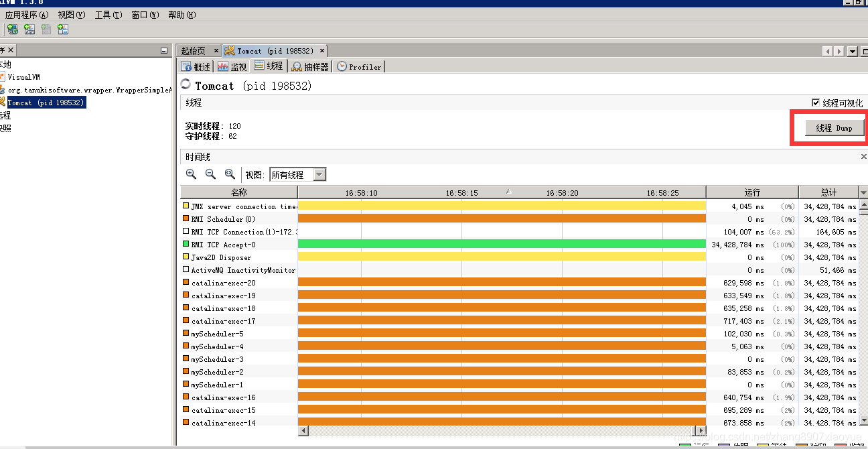868x449 pixels.
Task: Select the org.tanukisoftware.wrapper.WrapperSimpleApp node
Action: (89, 90)
